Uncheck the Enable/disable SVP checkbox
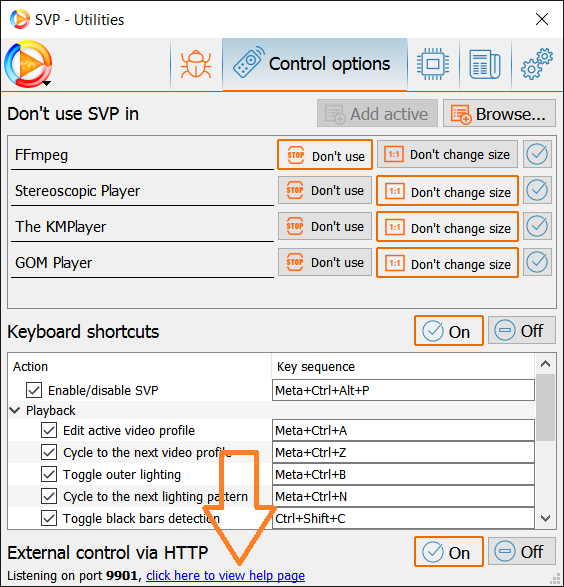564x587 pixels. coord(34,390)
